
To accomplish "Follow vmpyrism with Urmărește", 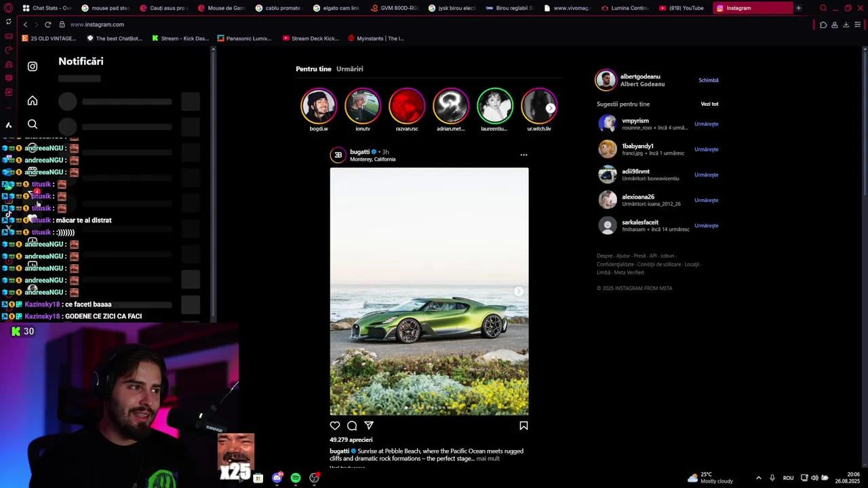I will [x=706, y=124].
